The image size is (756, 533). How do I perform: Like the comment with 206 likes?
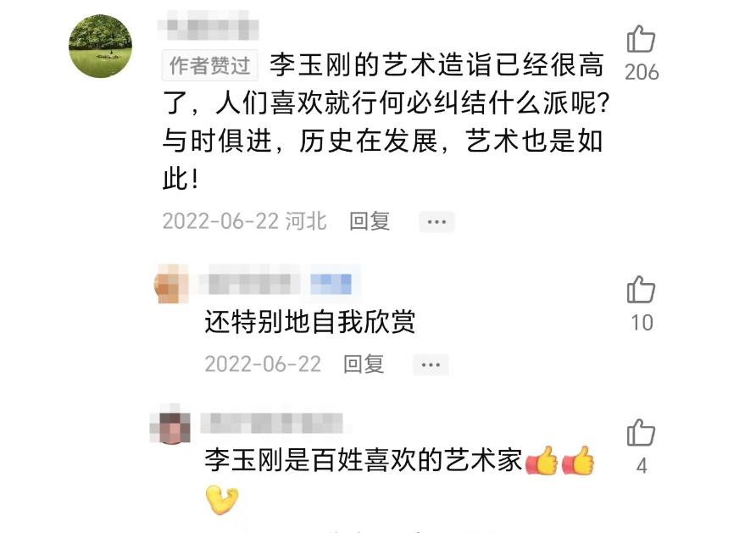tap(641, 39)
